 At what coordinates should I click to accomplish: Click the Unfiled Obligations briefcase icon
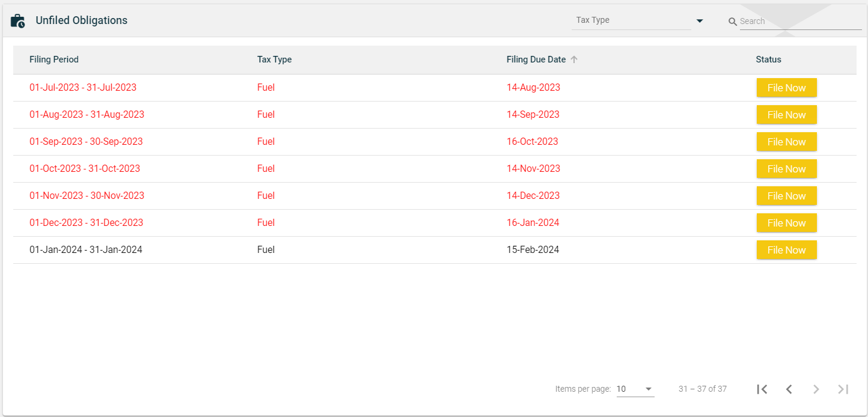18,21
